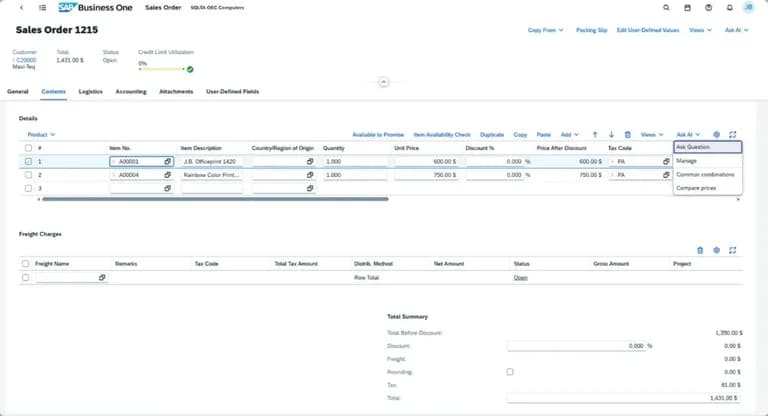
Task: Open customer C20000 link
Action: (x=26, y=60)
